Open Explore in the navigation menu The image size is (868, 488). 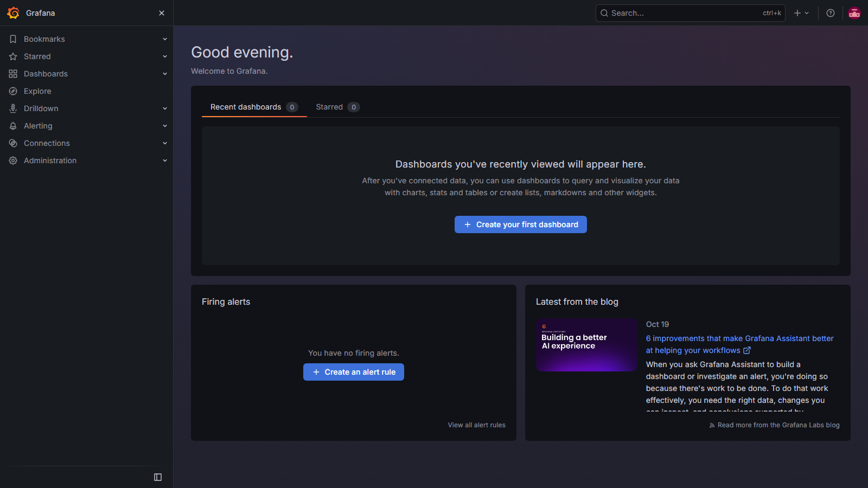point(37,91)
